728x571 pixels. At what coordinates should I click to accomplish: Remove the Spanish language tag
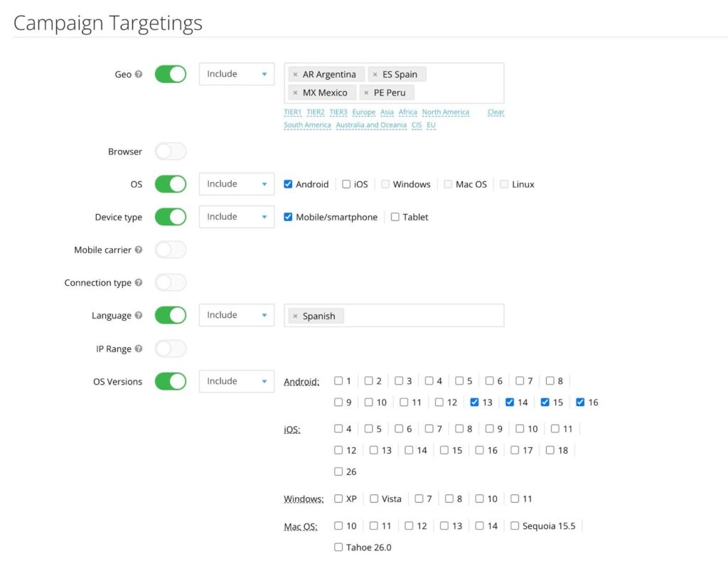click(295, 316)
